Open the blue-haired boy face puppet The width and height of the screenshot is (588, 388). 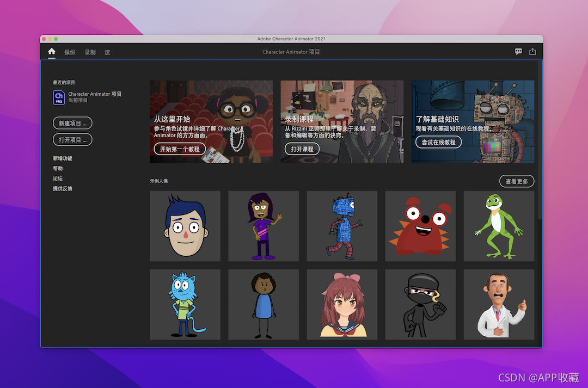[185, 226]
